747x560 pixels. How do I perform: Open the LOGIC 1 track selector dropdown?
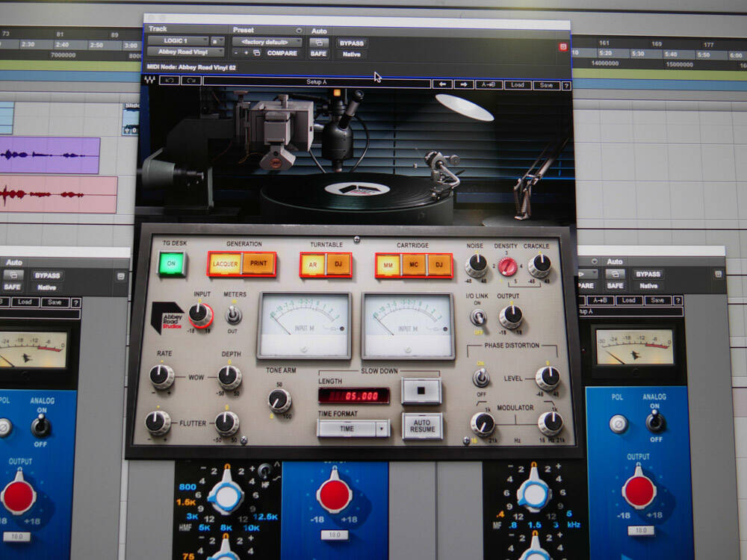[179, 40]
